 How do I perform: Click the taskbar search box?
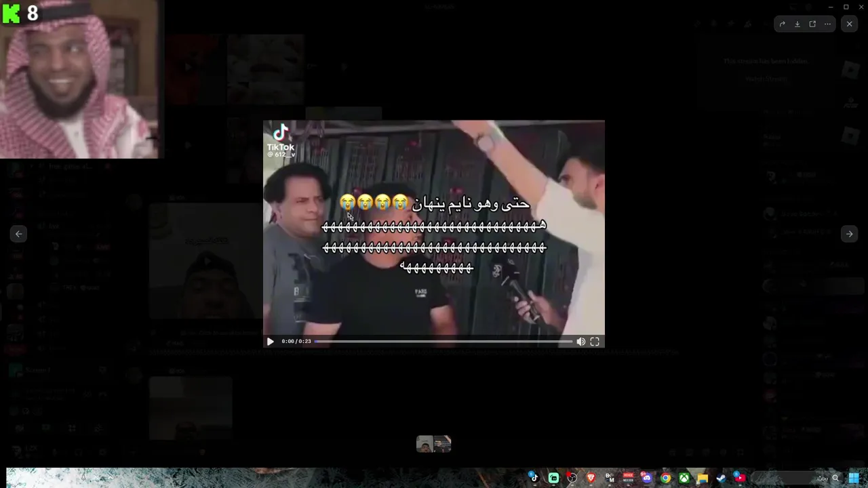[797, 478]
